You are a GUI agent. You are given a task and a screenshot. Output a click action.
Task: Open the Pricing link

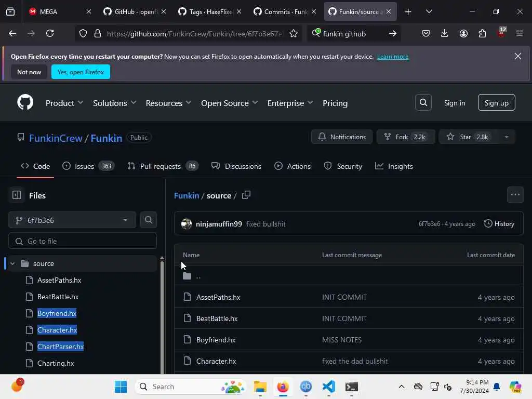[x=335, y=103]
